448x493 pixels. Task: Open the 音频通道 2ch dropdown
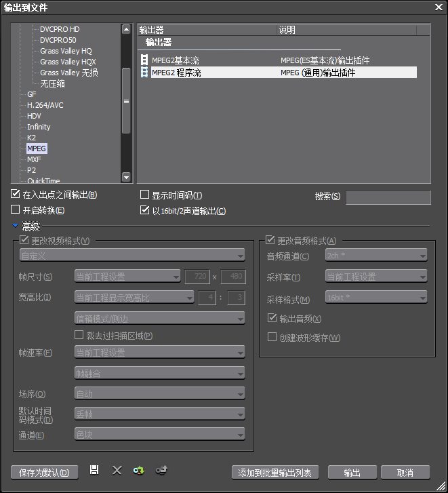375,256
